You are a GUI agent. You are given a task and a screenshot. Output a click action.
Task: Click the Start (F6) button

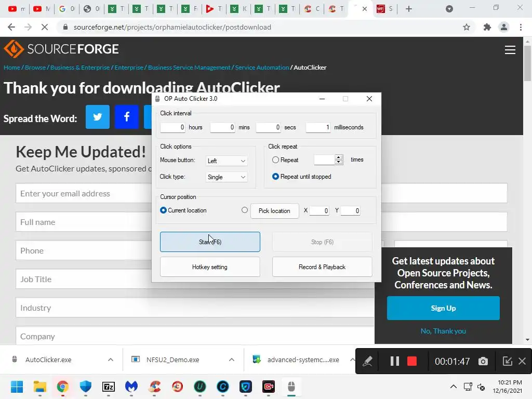pyautogui.click(x=210, y=242)
